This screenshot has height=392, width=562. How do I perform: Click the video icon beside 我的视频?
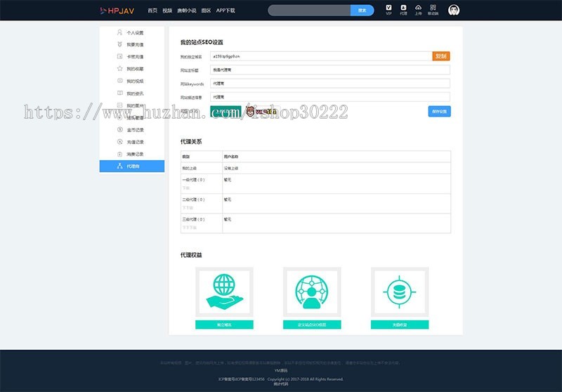(x=119, y=81)
